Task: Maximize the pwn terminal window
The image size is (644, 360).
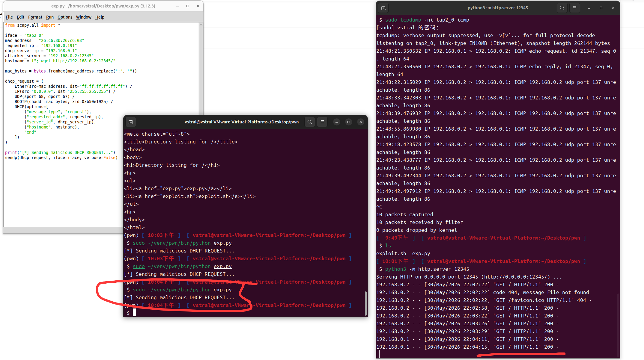Action: click(x=349, y=122)
